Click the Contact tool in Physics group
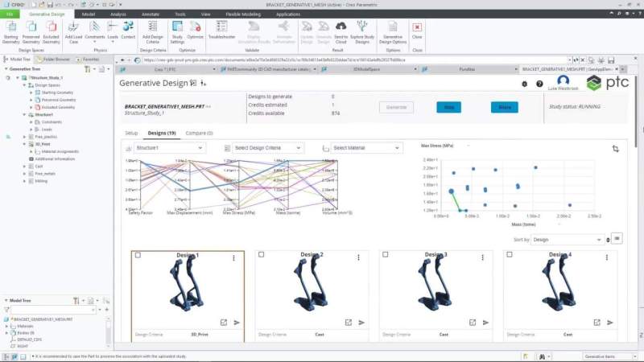 click(x=128, y=31)
